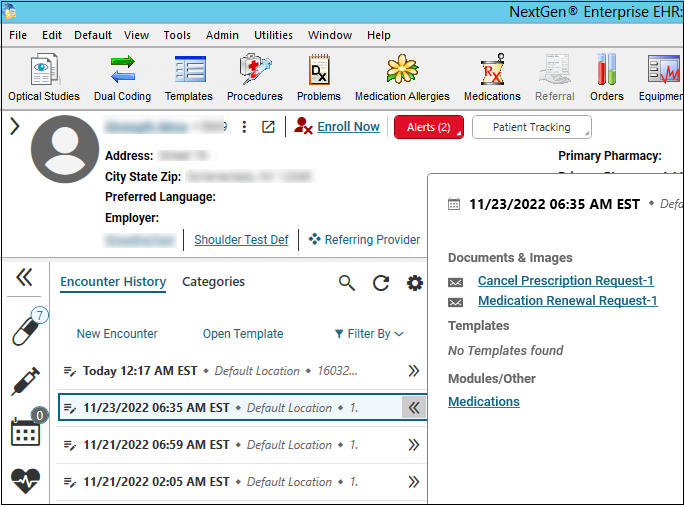Launch the Dual Coding tool
Image resolution: width=684 pixels, height=505 pixels.
click(x=123, y=78)
